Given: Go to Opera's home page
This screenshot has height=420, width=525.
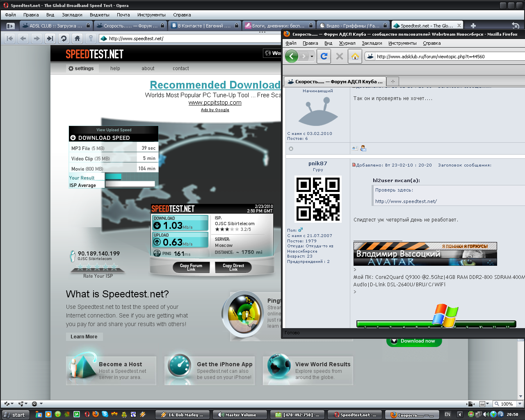Looking at the screenshot, I should click(77, 39).
